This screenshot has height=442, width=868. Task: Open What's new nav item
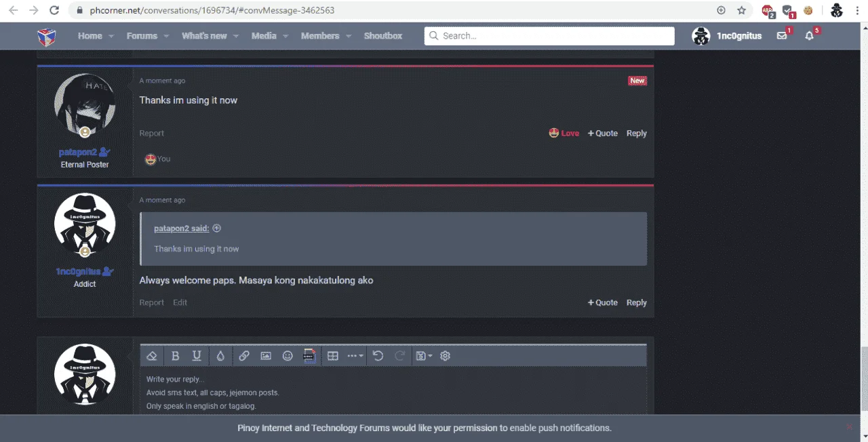pos(204,36)
